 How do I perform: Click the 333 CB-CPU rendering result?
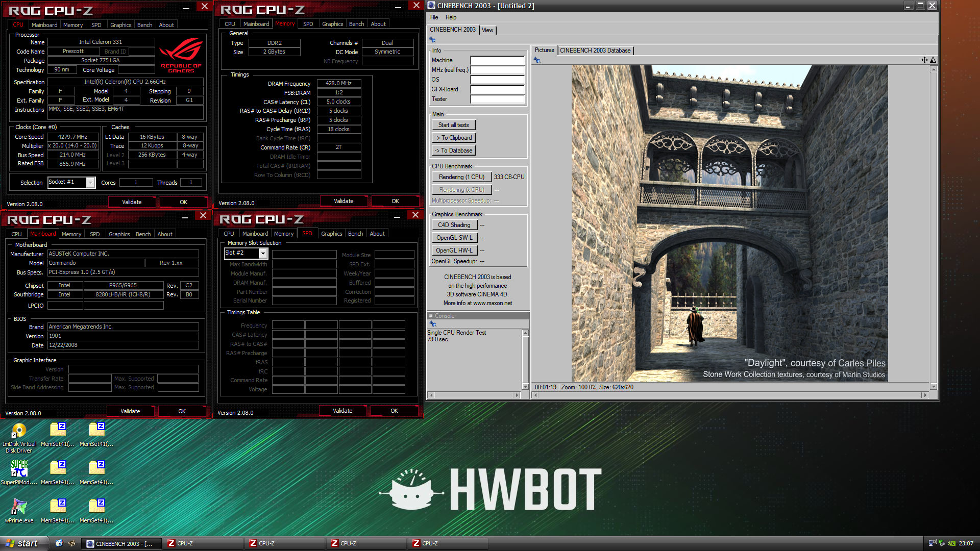(509, 177)
